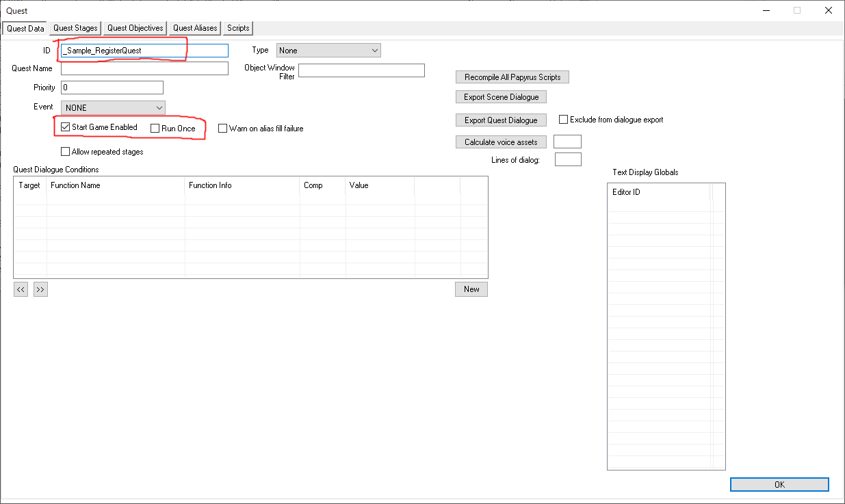Image resolution: width=845 pixels, height=504 pixels.
Task: Click the next conditions >> button
Action: (x=40, y=290)
